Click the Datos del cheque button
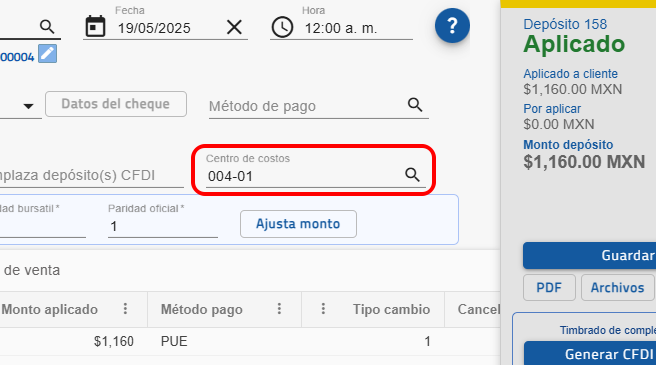 (x=116, y=104)
